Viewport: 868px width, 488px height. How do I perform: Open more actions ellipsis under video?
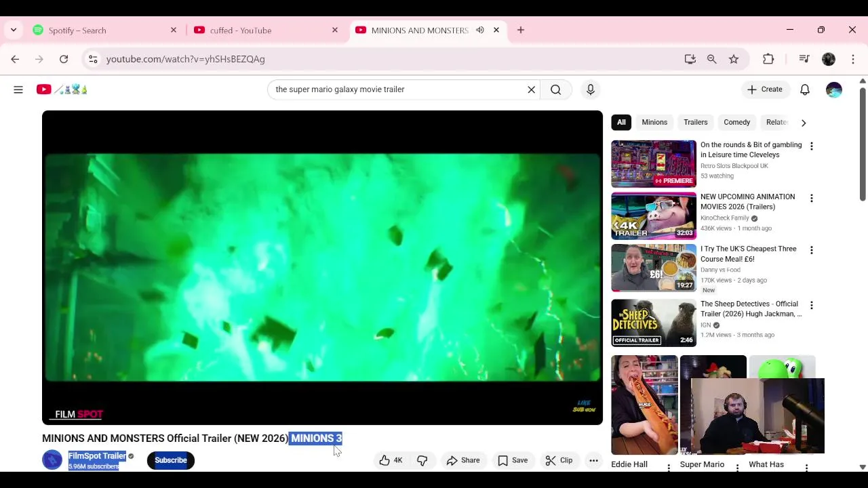[x=593, y=460]
